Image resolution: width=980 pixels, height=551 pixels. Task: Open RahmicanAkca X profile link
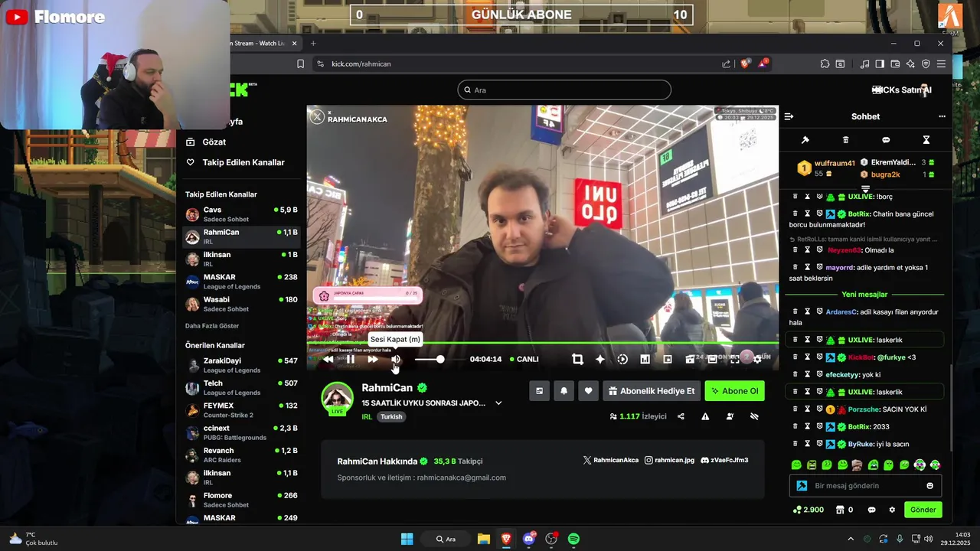610,460
